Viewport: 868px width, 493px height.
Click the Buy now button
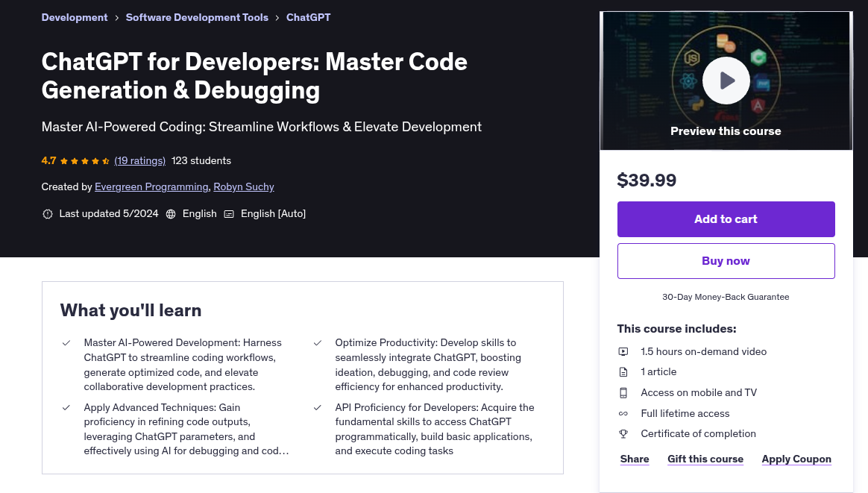coord(726,261)
